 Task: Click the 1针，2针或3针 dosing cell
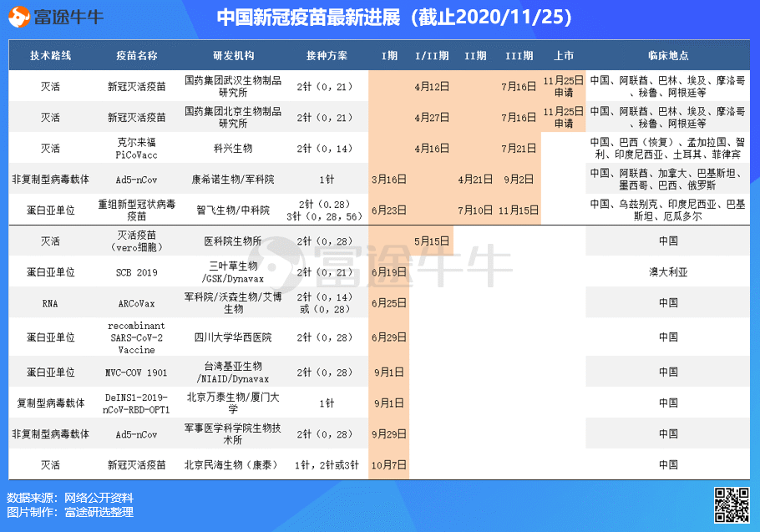(327, 465)
